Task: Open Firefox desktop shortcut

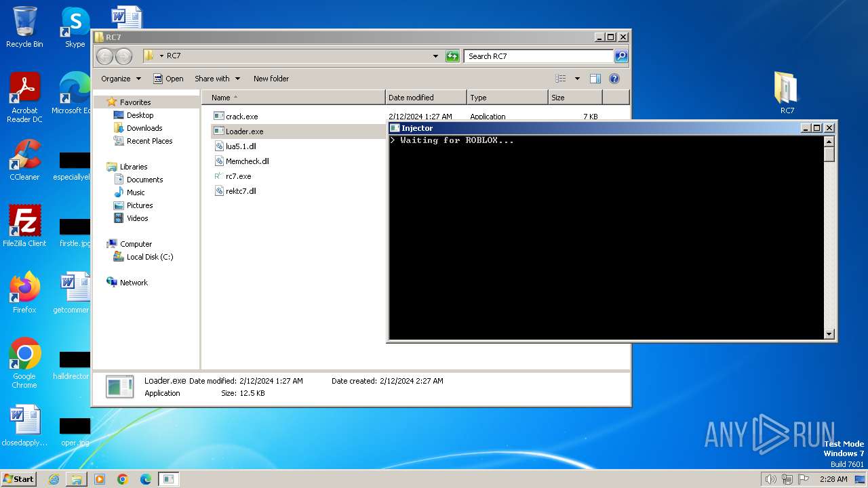Action: pyautogui.click(x=24, y=293)
